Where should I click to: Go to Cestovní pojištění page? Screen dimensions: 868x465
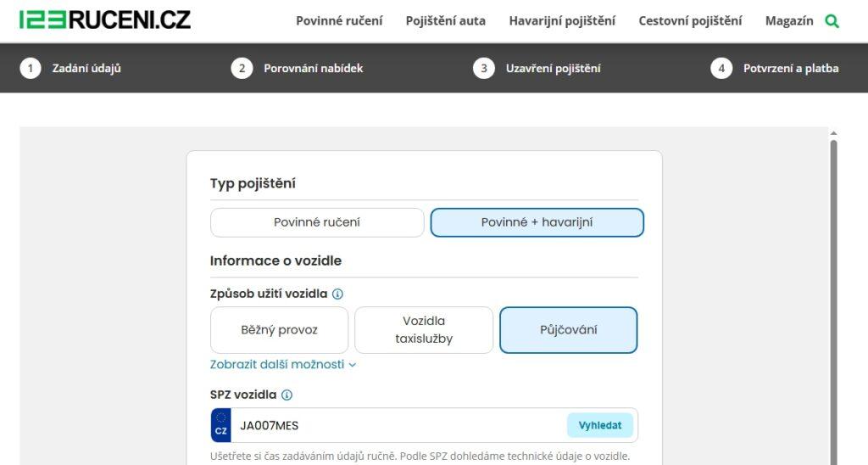(690, 21)
